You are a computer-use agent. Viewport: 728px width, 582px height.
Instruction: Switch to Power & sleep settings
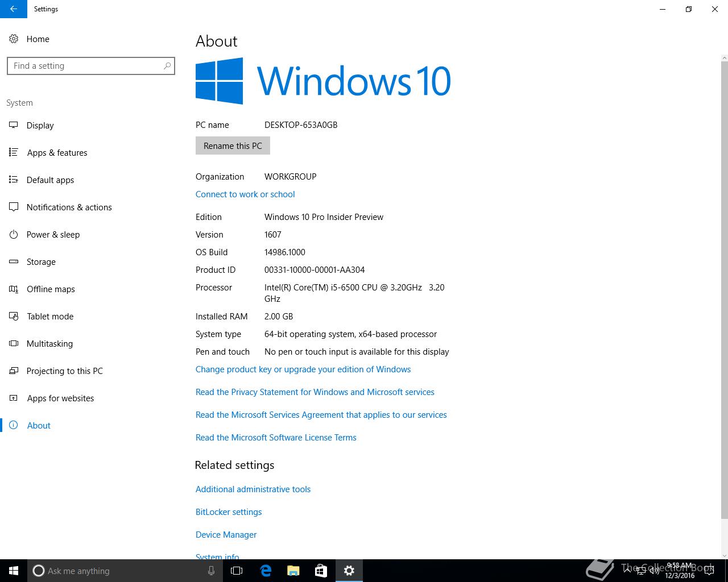pyautogui.click(x=53, y=234)
